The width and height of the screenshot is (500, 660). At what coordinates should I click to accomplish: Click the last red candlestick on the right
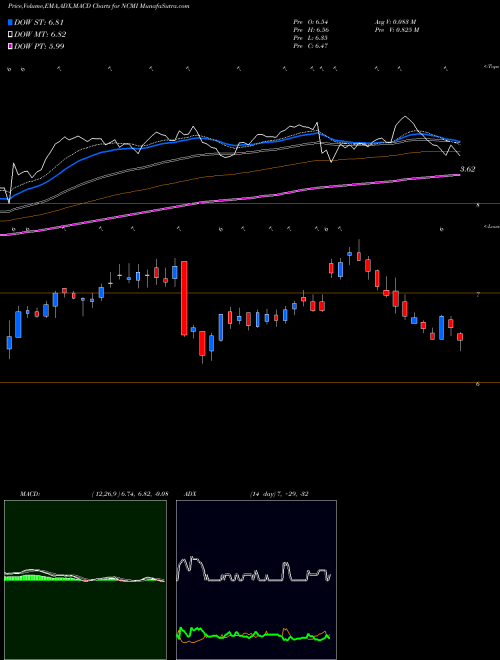pyautogui.click(x=460, y=337)
